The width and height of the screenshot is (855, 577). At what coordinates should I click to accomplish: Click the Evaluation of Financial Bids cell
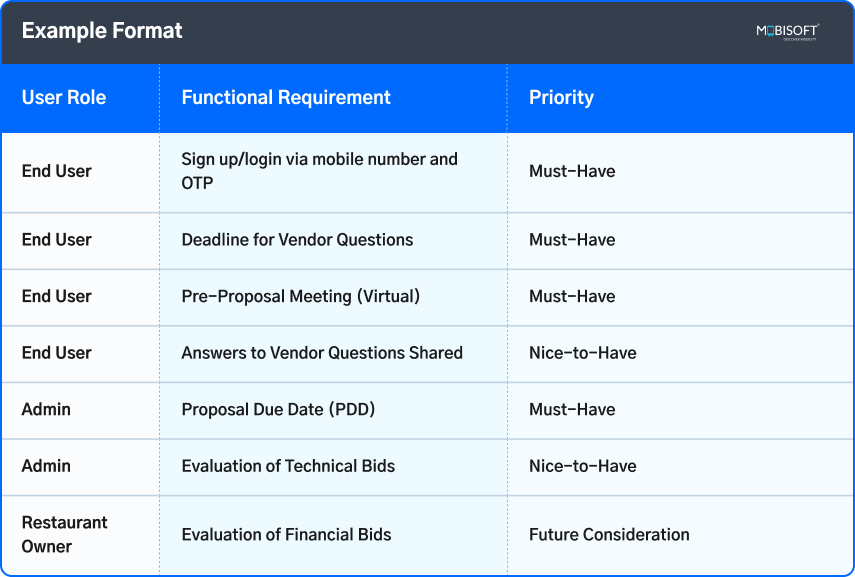coord(286,535)
